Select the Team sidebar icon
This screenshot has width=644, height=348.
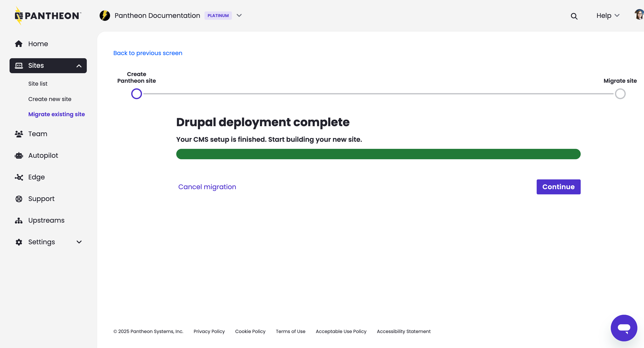19,134
